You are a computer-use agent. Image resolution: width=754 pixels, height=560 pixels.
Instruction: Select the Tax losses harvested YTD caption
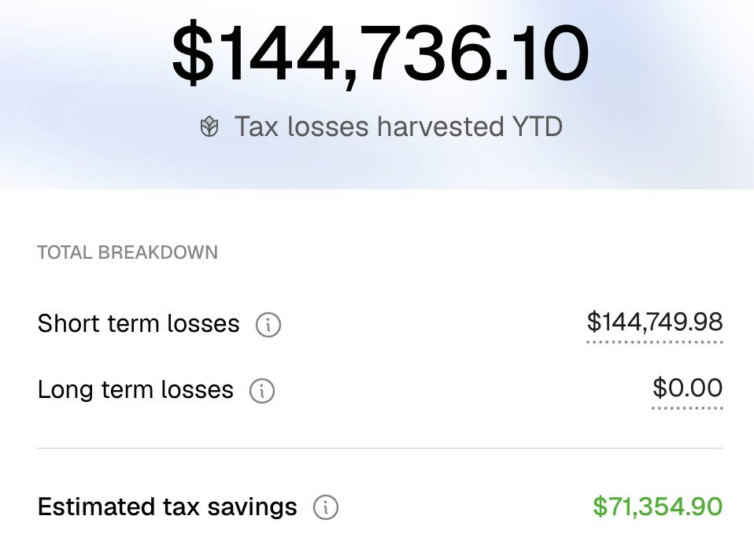coord(398,127)
